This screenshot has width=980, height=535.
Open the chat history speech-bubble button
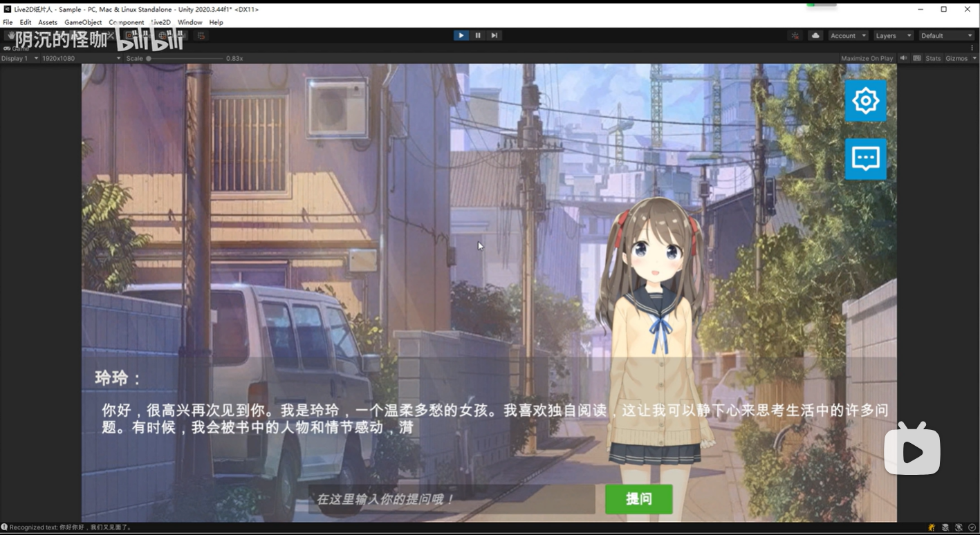[865, 159]
